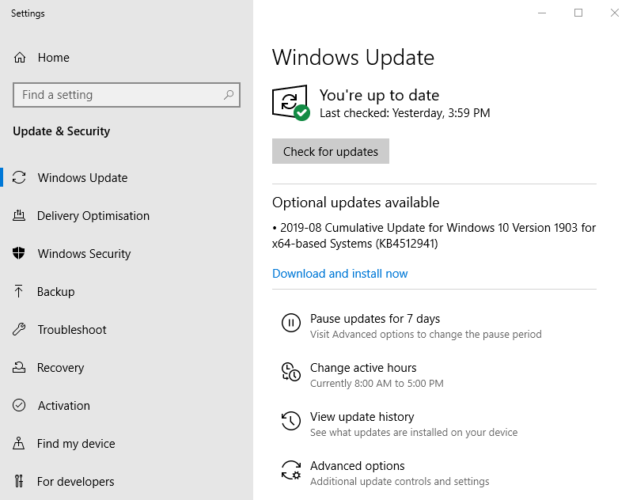Maximize the Settings window
This screenshot has width=633, height=500.
pyautogui.click(x=578, y=13)
